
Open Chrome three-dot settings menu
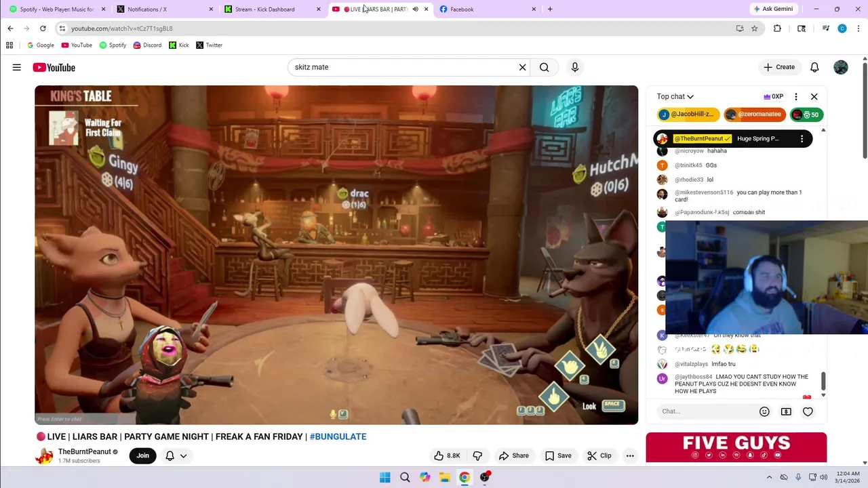point(859,28)
